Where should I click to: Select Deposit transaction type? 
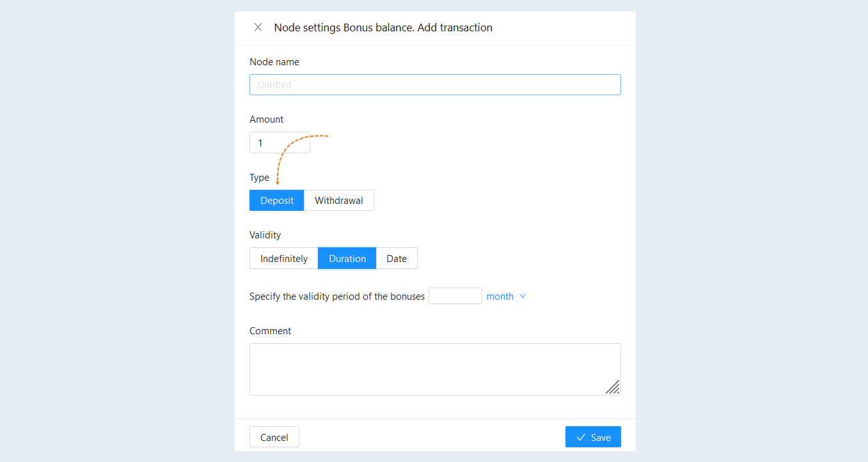click(277, 200)
